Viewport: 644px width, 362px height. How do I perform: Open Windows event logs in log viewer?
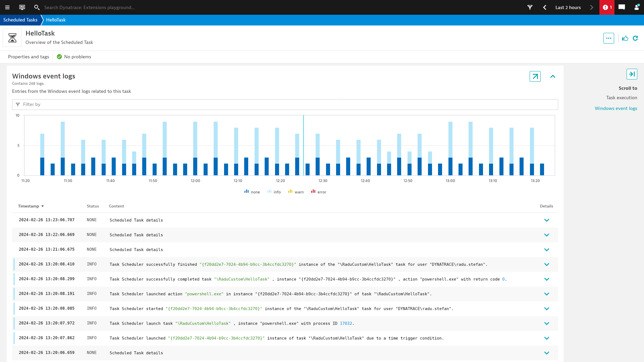(x=535, y=76)
